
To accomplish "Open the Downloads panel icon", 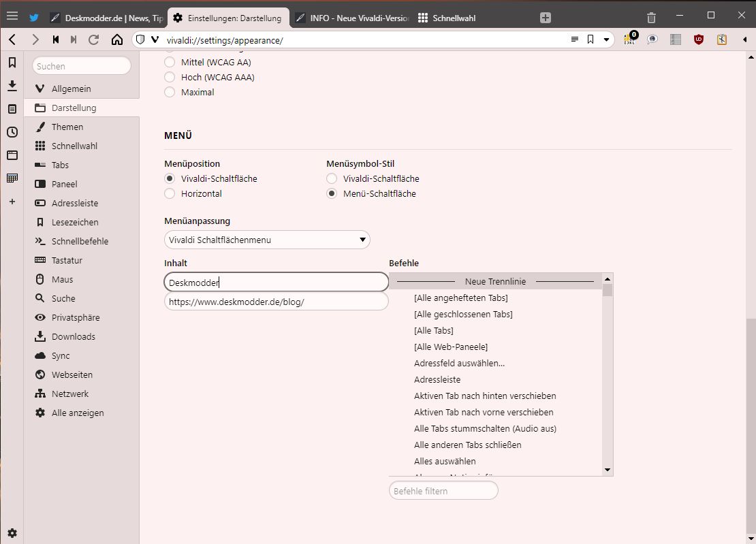I will [12, 86].
